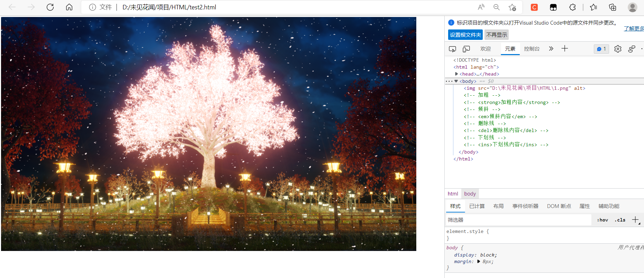Open the user profile avatar
644x278 pixels.
pos(633,7)
